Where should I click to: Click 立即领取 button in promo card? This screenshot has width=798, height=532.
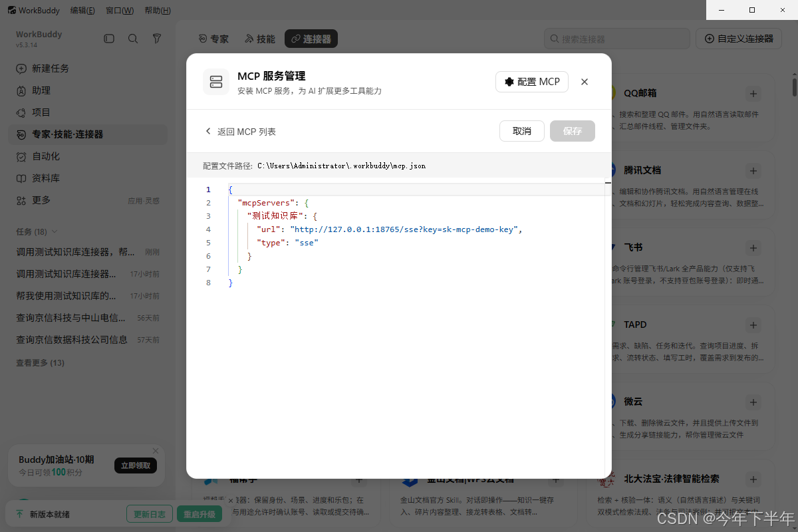pos(136,465)
